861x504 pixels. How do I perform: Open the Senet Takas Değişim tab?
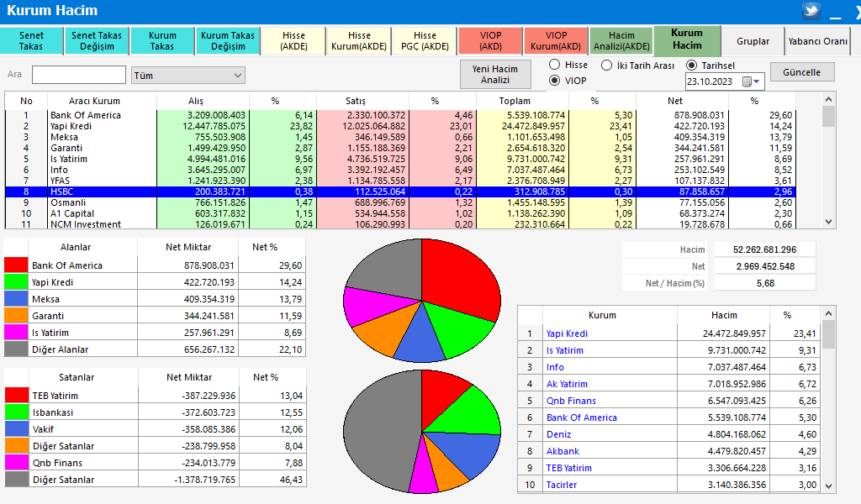(97, 41)
